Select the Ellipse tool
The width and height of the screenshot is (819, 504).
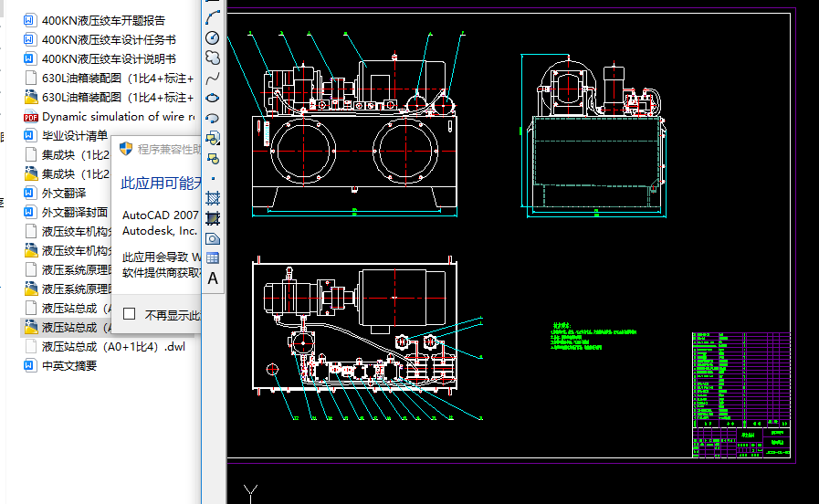(213, 98)
